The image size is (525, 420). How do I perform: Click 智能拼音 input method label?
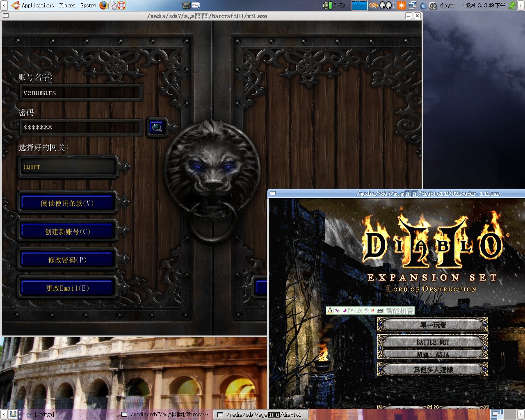(x=399, y=311)
